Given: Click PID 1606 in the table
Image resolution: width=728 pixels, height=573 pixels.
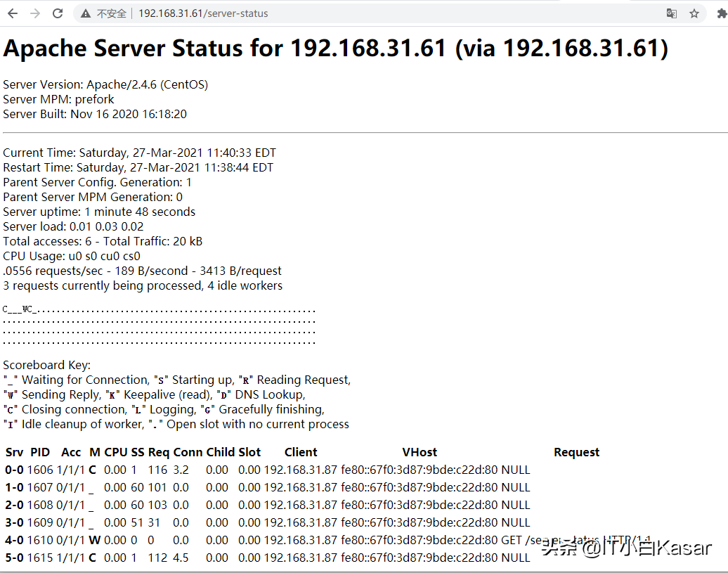Looking at the screenshot, I should 40,470.
